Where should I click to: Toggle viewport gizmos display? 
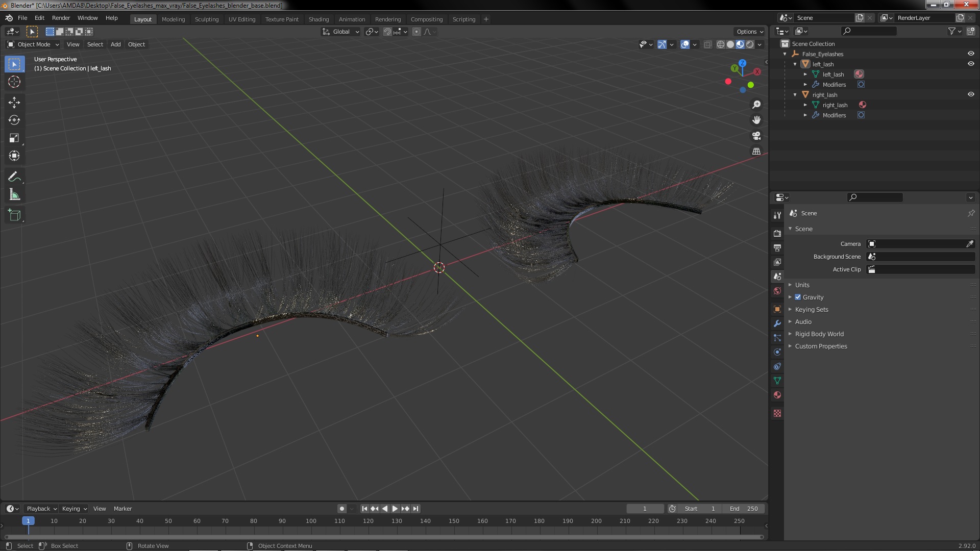tap(662, 44)
